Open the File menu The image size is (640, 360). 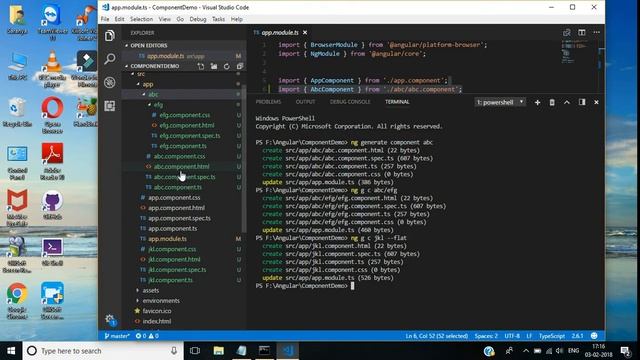[x=105, y=19]
